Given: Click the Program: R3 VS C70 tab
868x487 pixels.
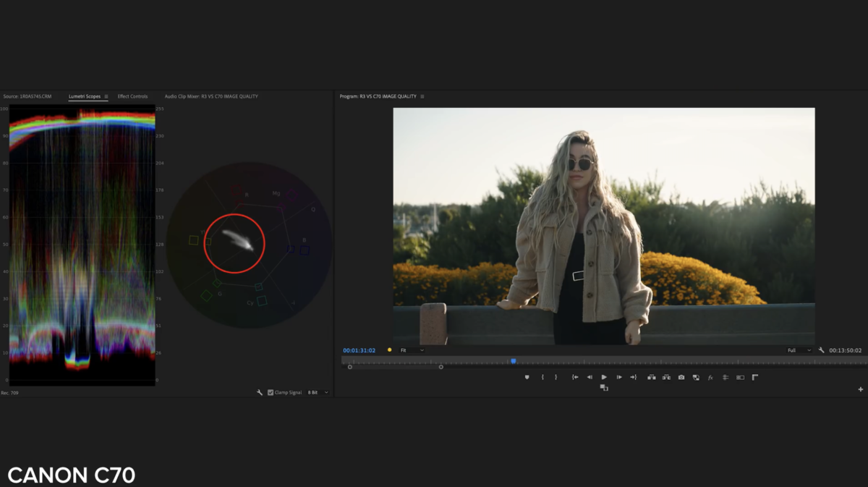Looking at the screenshot, I should tap(378, 96).
